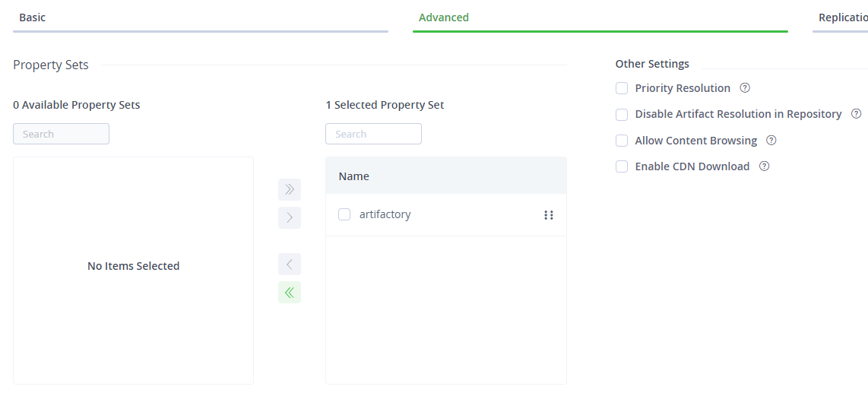Select the artifactory property set checkbox
Screen dimensions: 868x396
[344, 215]
